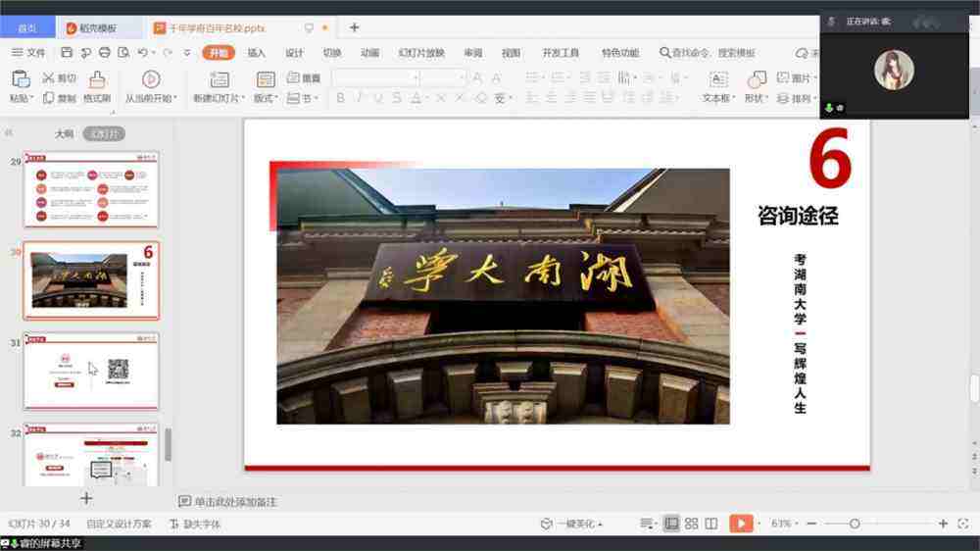The height and width of the screenshot is (551, 980).
Task: Click the zoom out minus button
Action: coord(811,524)
